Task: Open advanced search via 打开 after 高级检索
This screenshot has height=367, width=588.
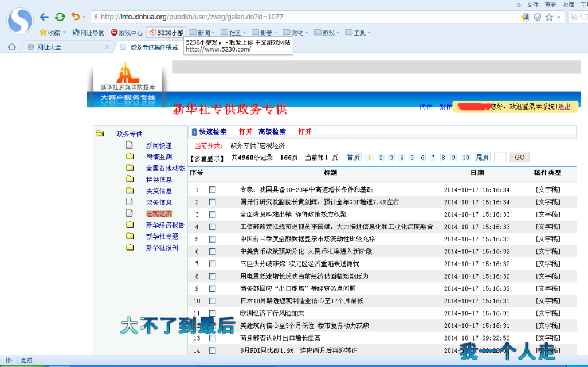Action: [x=304, y=132]
